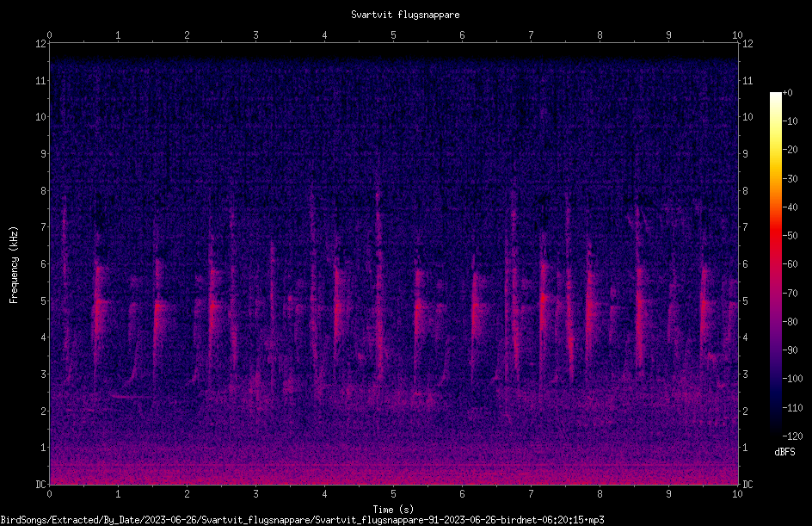Click the "-20" colorbar label
This screenshot has height=526, width=812.
click(790, 150)
